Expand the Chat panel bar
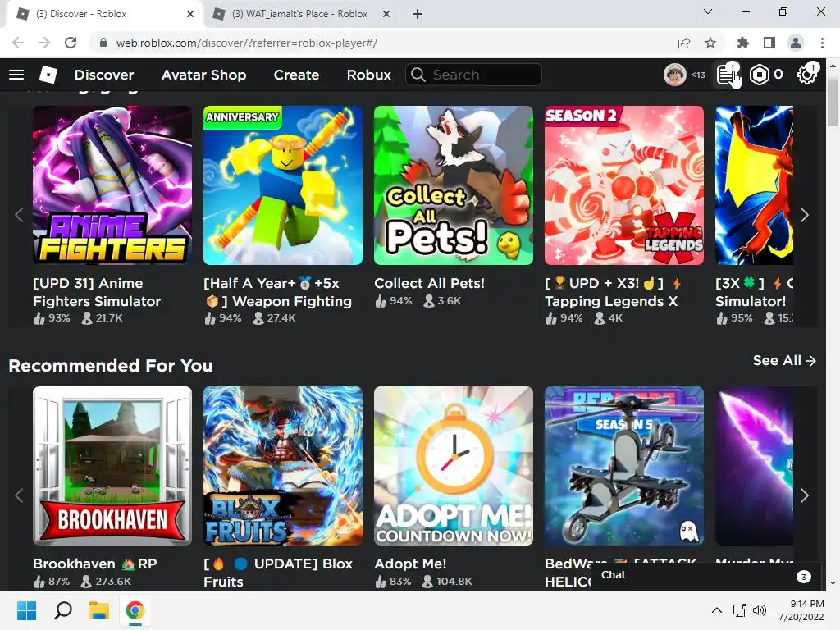Image resolution: width=840 pixels, height=630 pixels. click(705, 576)
